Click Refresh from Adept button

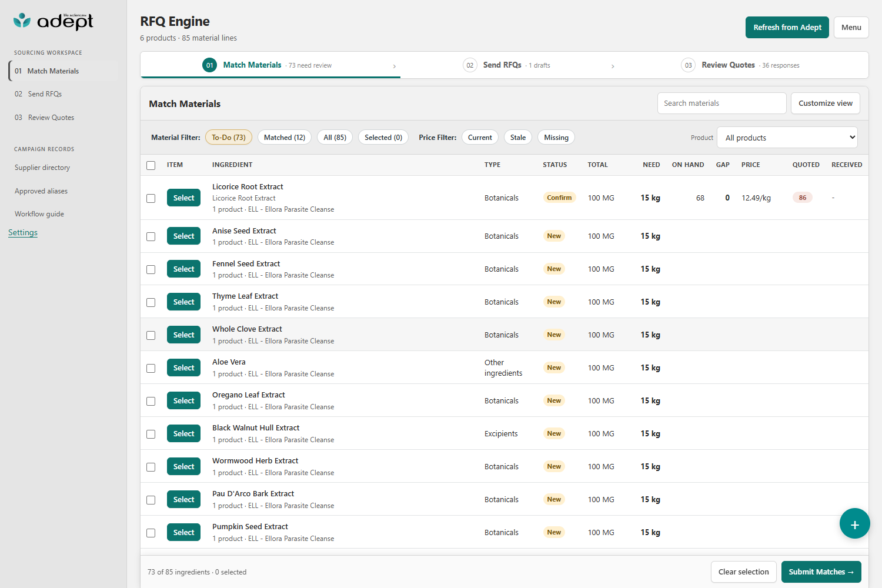point(787,28)
